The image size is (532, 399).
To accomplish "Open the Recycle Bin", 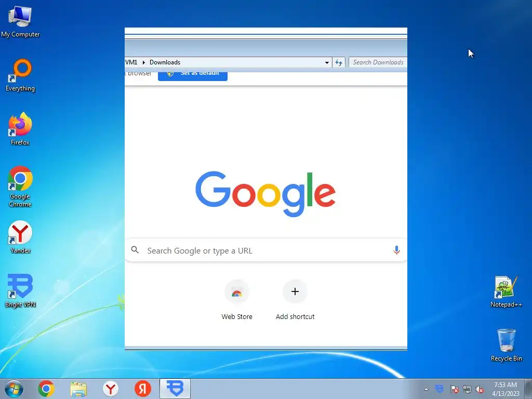I will (x=506, y=345).
